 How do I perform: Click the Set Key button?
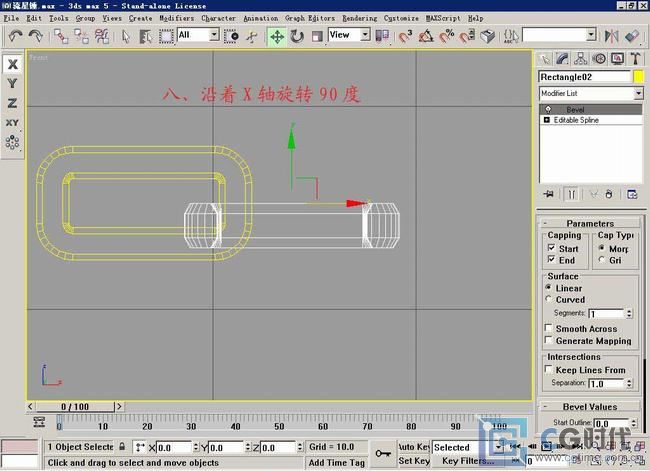click(x=413, y=461)
